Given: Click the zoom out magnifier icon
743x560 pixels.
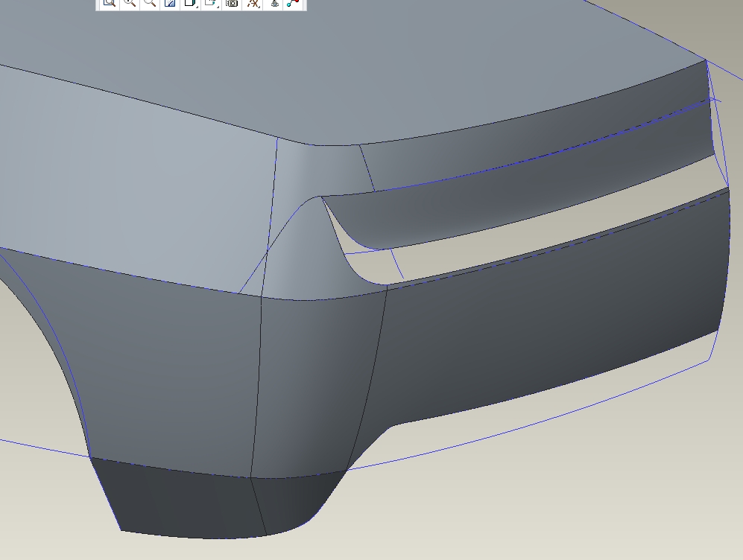Looking at the screenshot, I should [150, 3].
